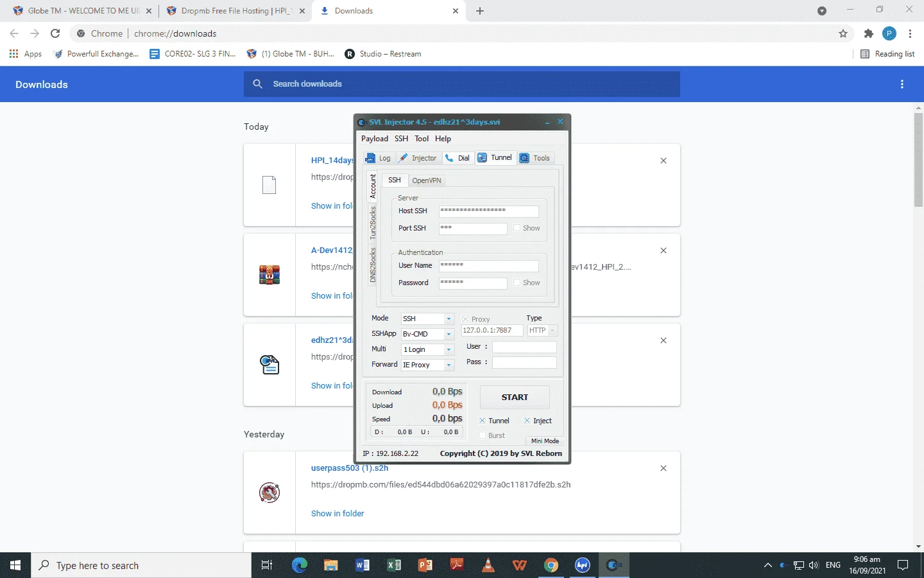Viewport: 924px width, 578px height.
Task: Click the User Name input field
Action: (x=488, y=265)
